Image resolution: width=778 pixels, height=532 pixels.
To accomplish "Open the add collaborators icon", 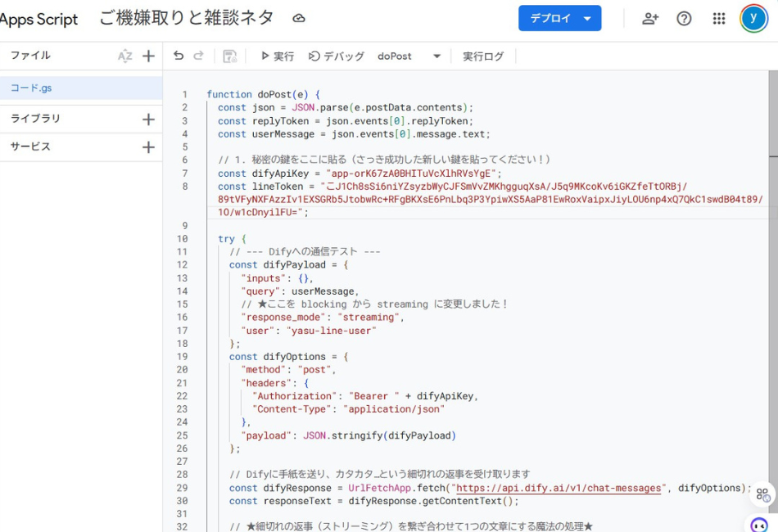I will [650, 18].
